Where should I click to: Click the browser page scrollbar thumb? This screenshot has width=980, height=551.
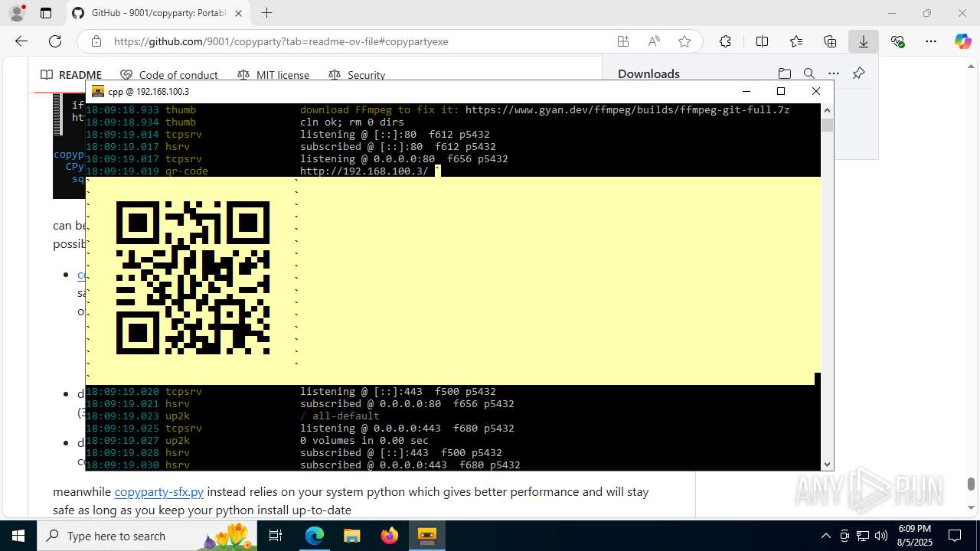coord(971,484)
